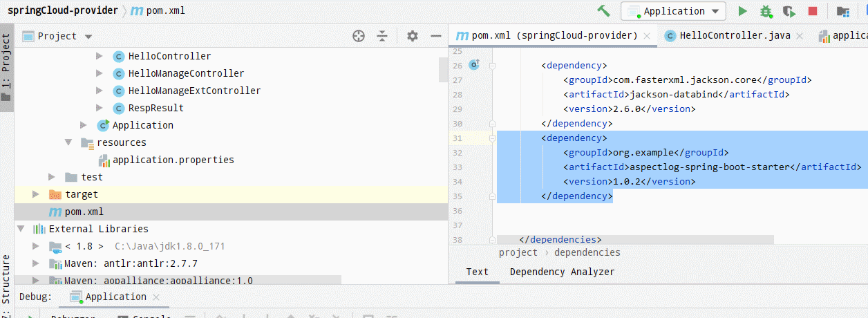This screenshot has width=868, height=318.
Task: Click dependencies in the editor breadcrumb
Action: pyautogui.click(x=587, y=252)
